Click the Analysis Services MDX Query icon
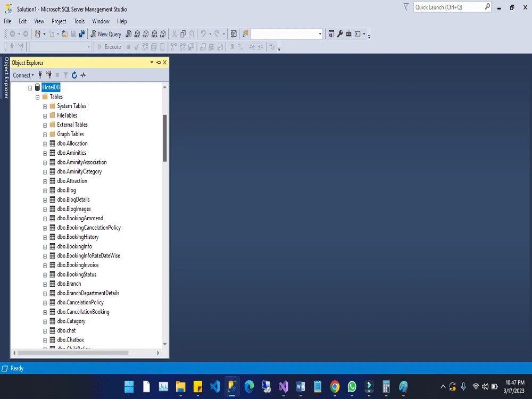This screenshot has width=532, height=399. point(137,34)
